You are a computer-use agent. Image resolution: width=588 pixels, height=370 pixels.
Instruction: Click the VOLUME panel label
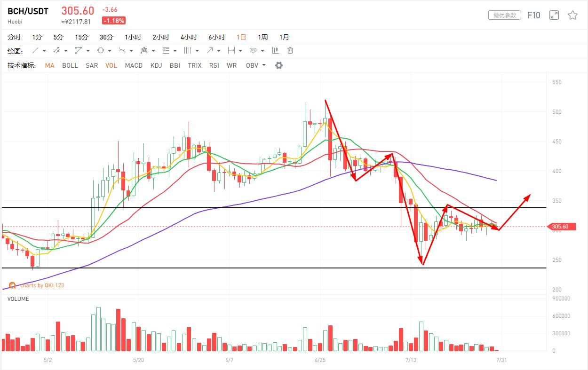click(x=18, y=299)
